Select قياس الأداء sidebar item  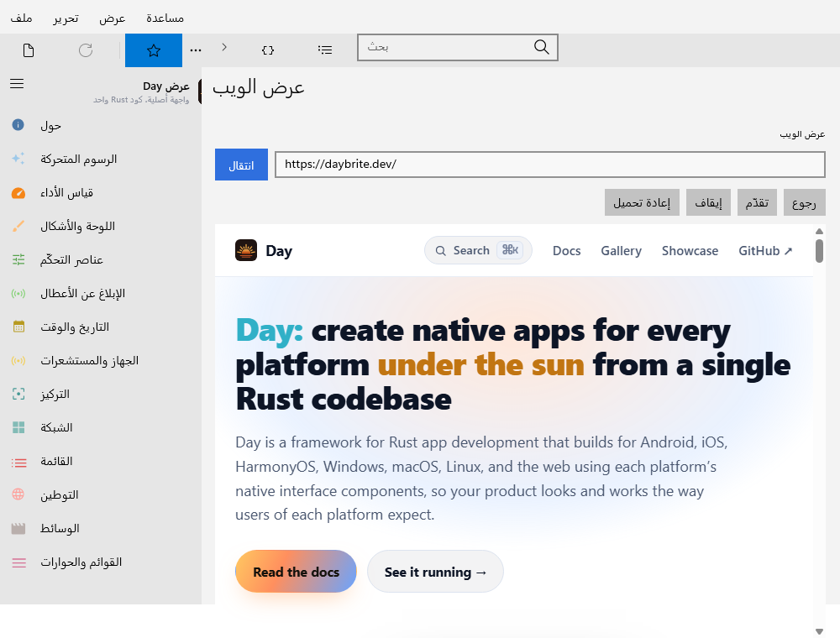point(101,193)
